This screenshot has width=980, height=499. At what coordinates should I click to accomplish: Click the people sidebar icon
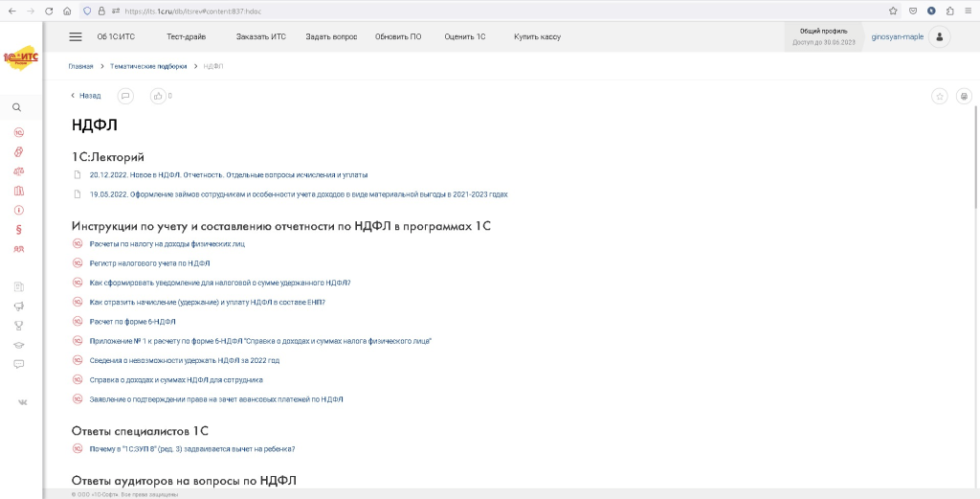click(x=19, y=249)
